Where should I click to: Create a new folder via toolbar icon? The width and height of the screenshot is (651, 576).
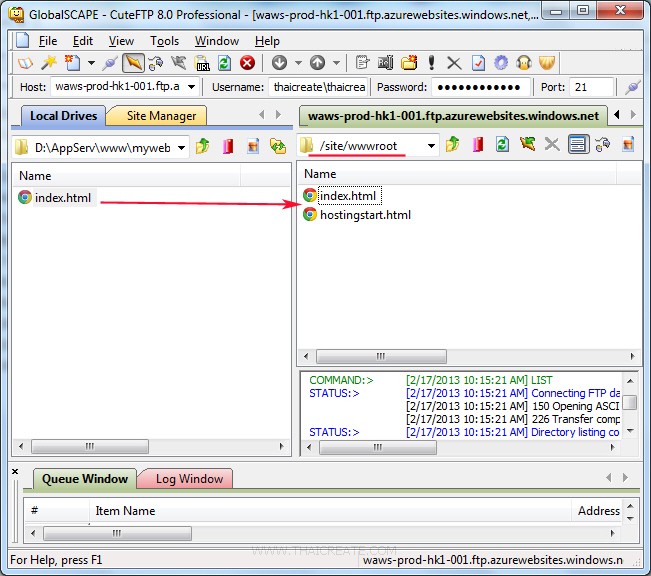click(x=409, y=63)
